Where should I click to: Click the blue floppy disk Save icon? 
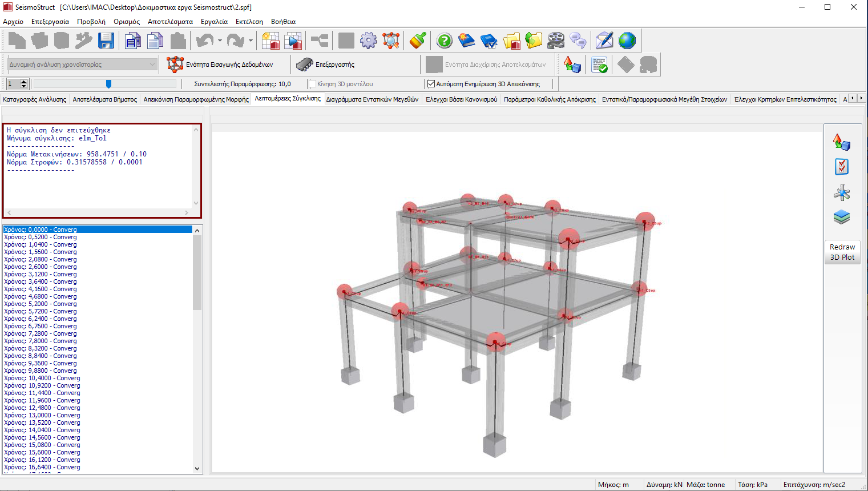pos(106,41)
